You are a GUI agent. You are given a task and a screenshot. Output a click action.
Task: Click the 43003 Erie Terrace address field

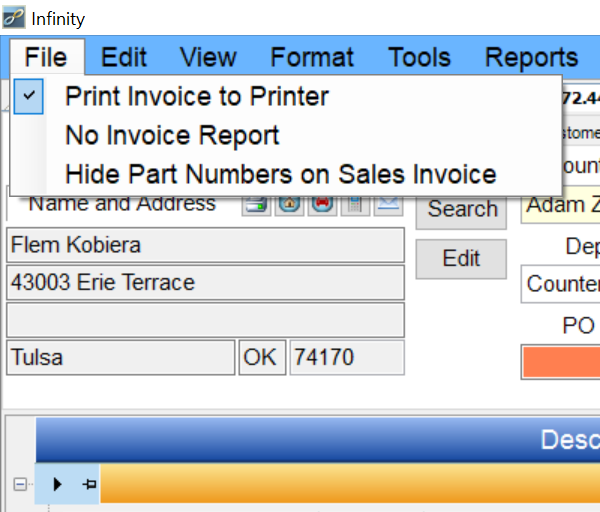click(x=205, y=283)
